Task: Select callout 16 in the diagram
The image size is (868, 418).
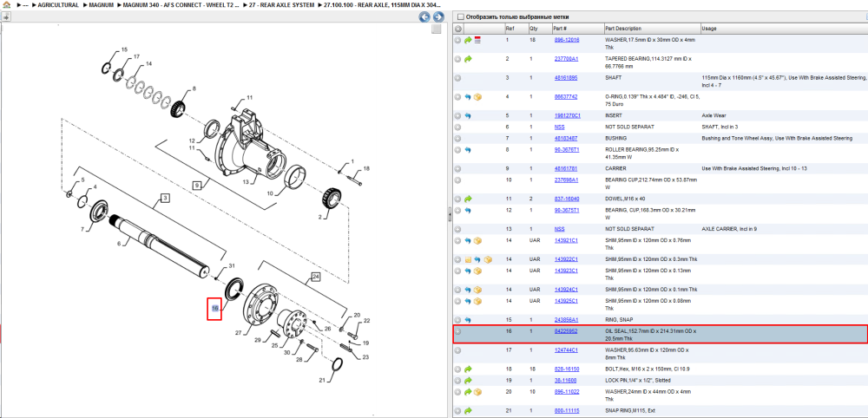Action: click(x=214, y=309)
